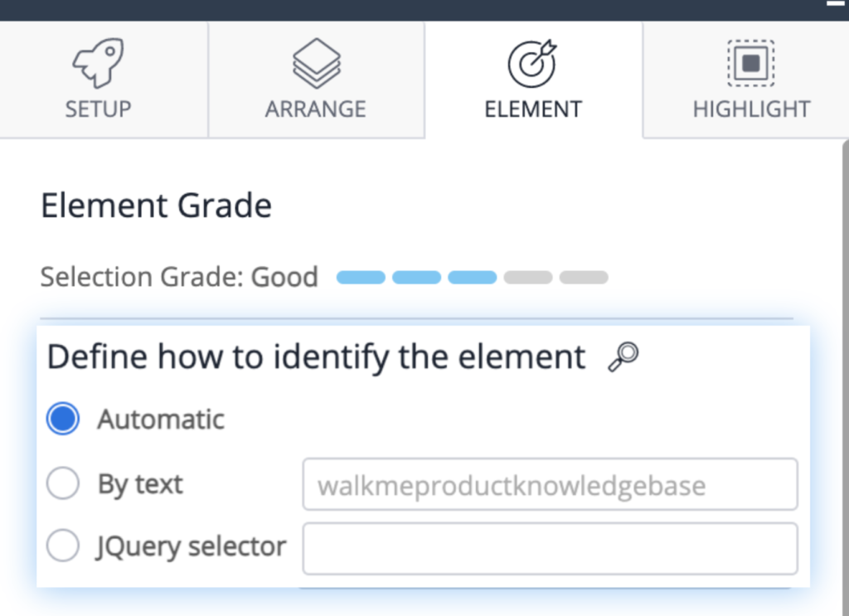Click the walkmeproductknowledgebase text field
This screenshot has height=616, width=849.
click(550, 484)
